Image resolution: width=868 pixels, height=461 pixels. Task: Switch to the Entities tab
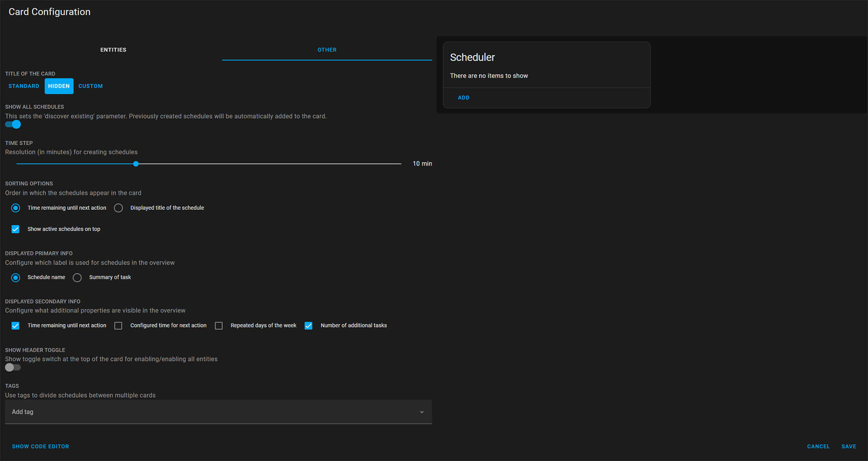[113, 50]
